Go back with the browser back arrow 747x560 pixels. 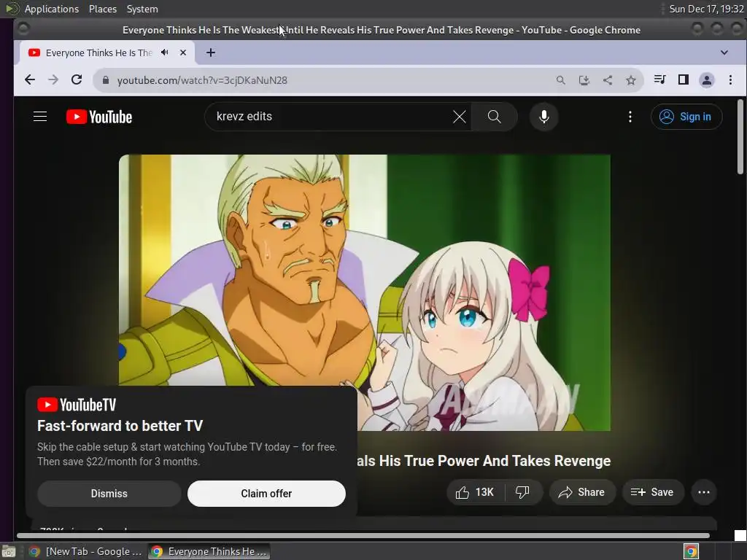[x=29, y=80]
